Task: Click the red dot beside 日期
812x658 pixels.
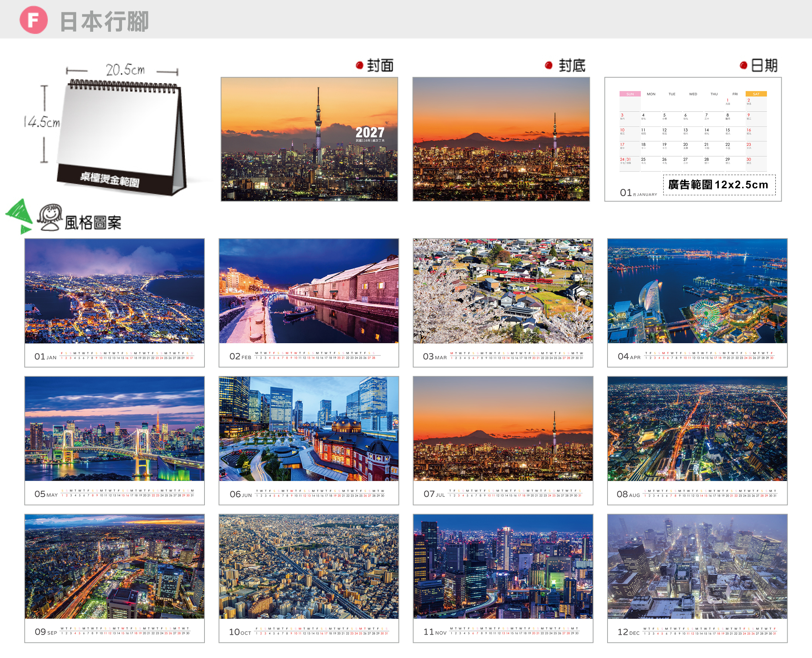Action: [743, 65]
